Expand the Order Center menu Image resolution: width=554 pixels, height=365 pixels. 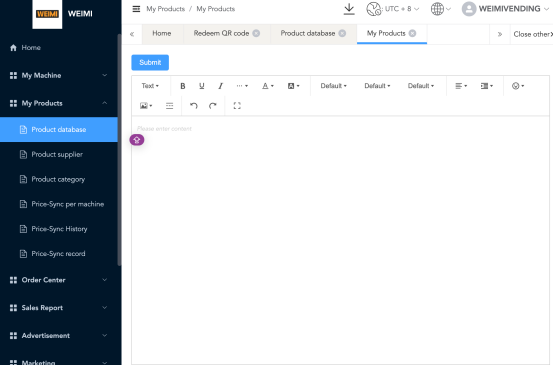pyautogui.click(x=59, y=280)
